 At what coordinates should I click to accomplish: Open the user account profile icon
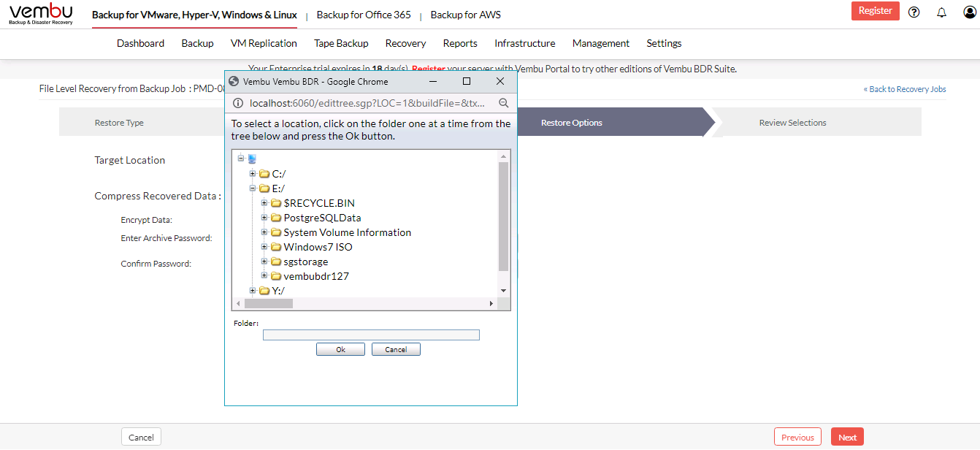(x=969, y=12)
